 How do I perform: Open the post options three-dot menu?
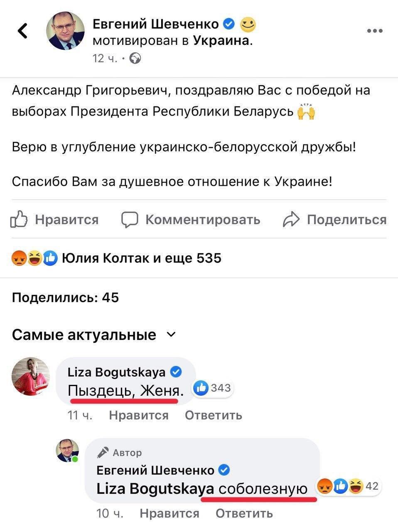[375, 30]
